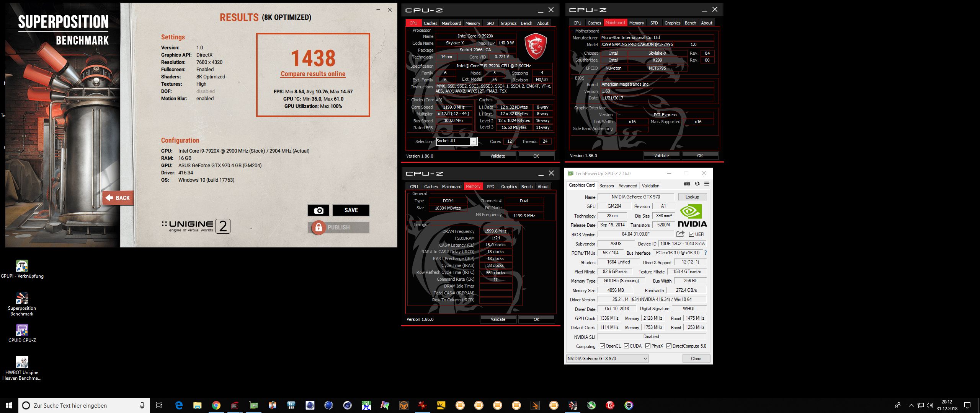Click the Save button in Superposition
Viewport: 980px width, 413px height.
[351, 210]
